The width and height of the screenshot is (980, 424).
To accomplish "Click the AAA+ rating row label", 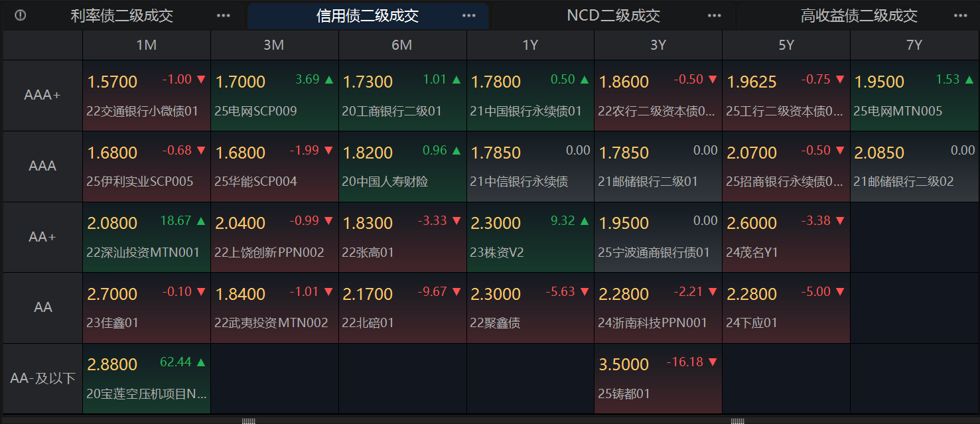I will 42,95.
